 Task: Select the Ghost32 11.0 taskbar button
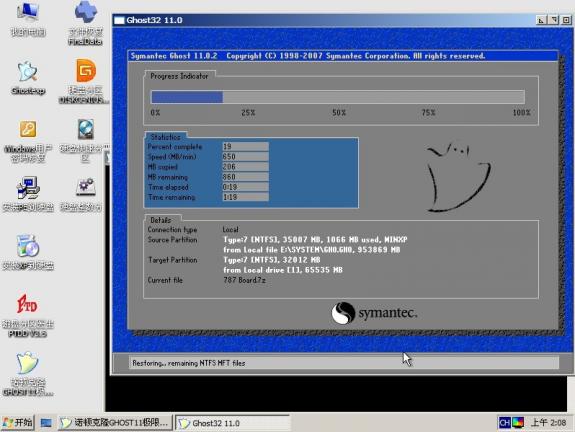[232, 423]
